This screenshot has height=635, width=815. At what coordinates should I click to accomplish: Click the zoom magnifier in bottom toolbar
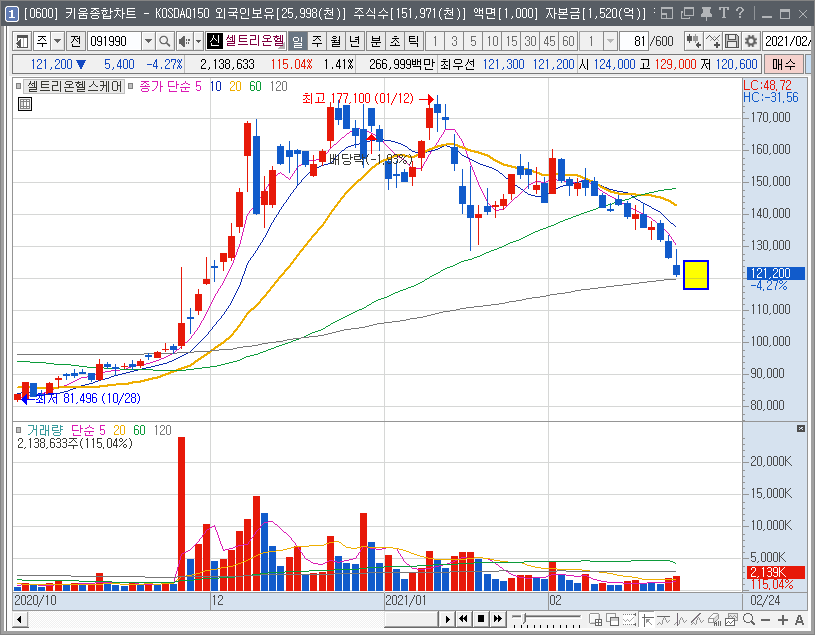(x=749, y=619)
